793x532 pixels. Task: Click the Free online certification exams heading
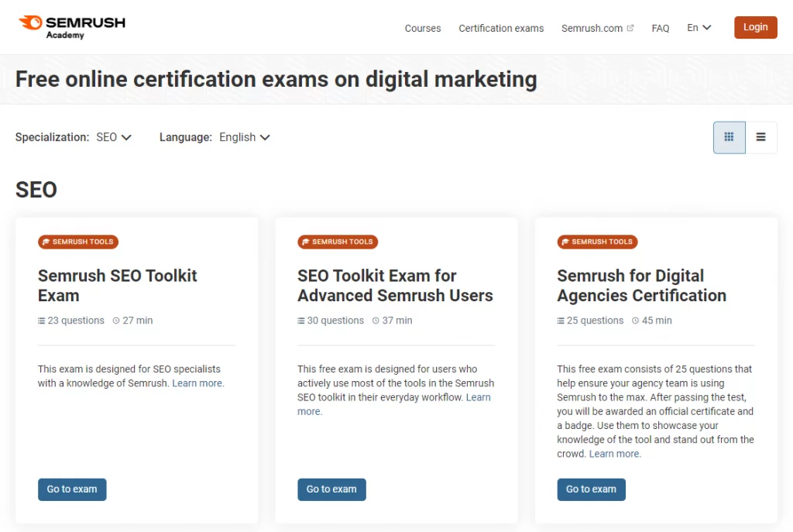pyautogui.click(x=276, y=80)
